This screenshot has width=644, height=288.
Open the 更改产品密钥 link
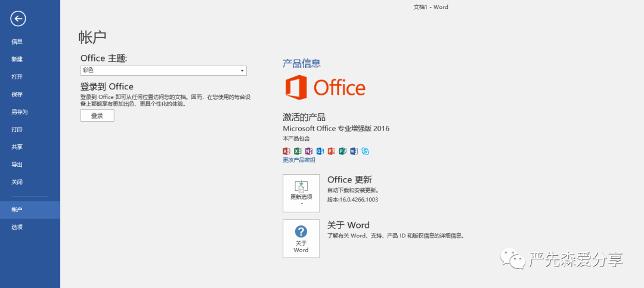(299, 160)
